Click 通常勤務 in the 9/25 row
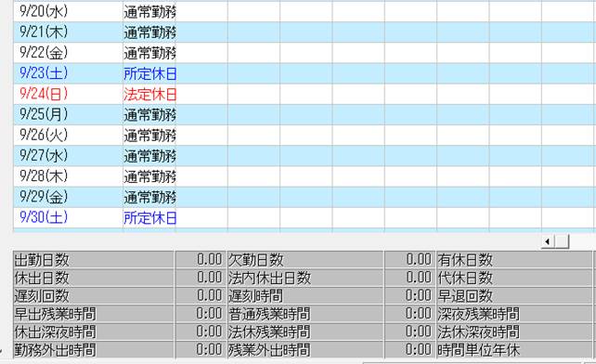Screen dimensions: 596x364 [149, 115]
